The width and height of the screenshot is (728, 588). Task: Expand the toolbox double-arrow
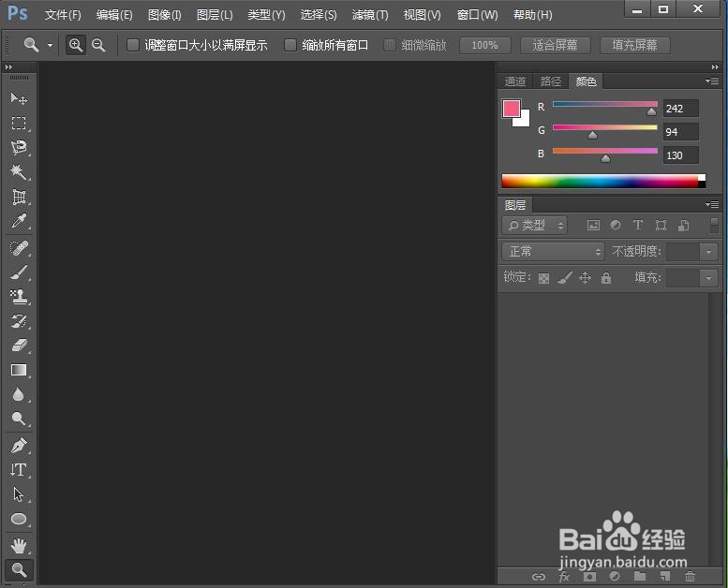pos(8,67)
